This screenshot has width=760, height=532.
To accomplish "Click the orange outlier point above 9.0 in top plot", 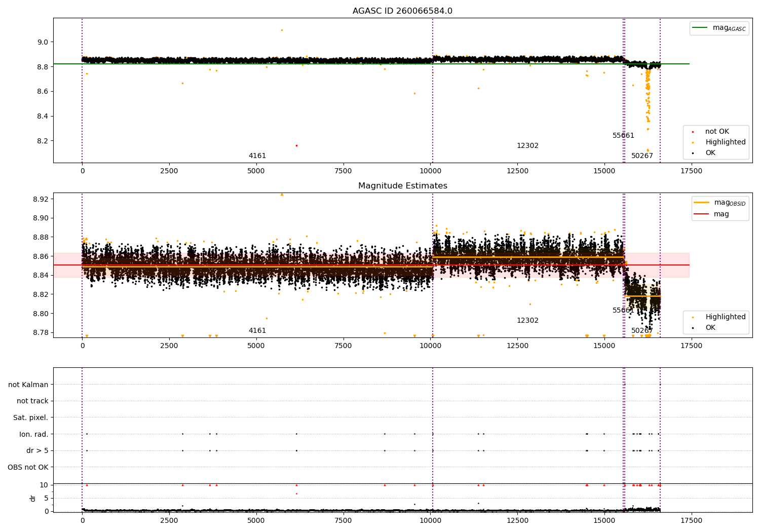I will 282,30.
